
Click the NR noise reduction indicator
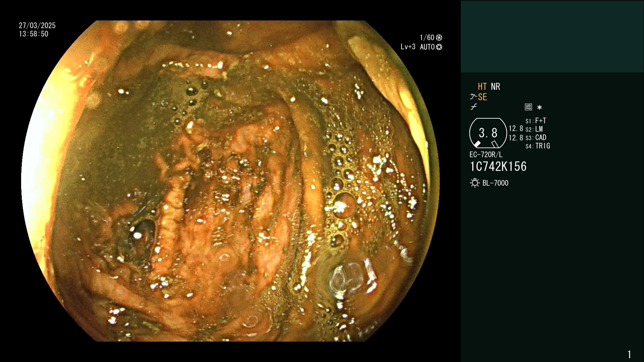(495, 86)
